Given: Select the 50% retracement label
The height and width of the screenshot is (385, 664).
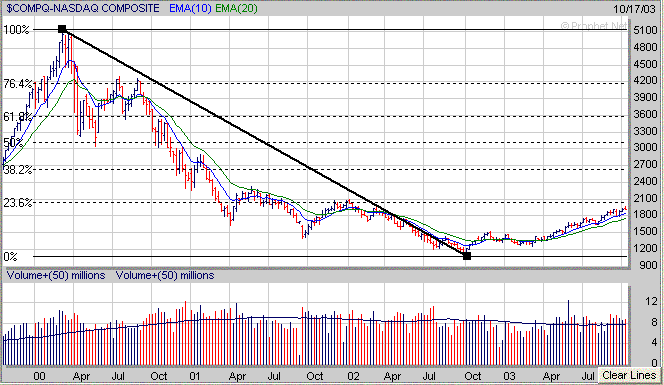Looking at the screenshot, I should point(13,143).
